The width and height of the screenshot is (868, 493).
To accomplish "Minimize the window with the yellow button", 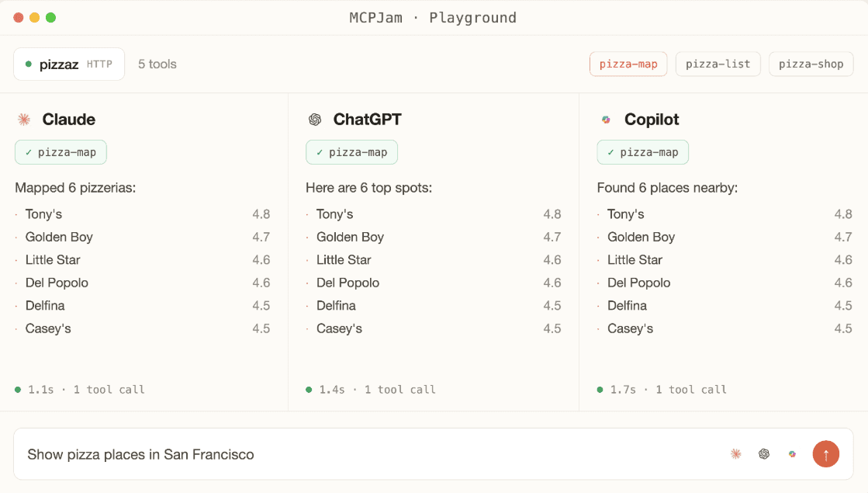I will pos(34,18).
